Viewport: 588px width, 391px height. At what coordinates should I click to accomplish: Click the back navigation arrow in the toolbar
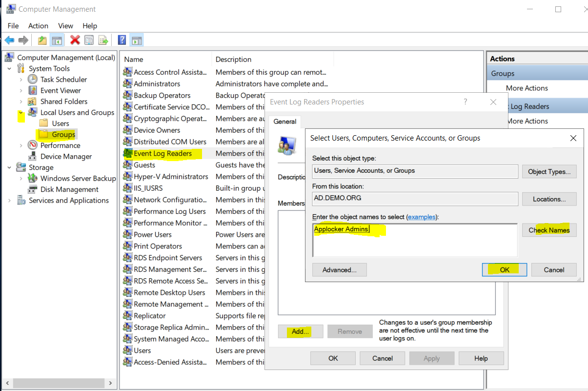[x=9, y=40]
